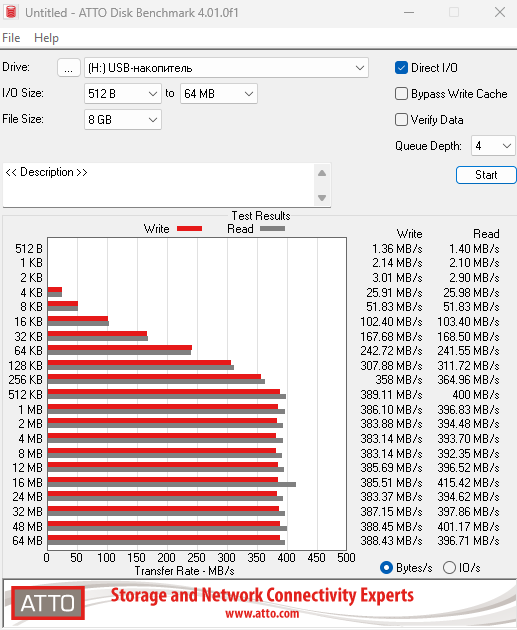Open the 8 GB File Size dropdown
This screenshot has height=630, width=517.
(x=123, y=120)
